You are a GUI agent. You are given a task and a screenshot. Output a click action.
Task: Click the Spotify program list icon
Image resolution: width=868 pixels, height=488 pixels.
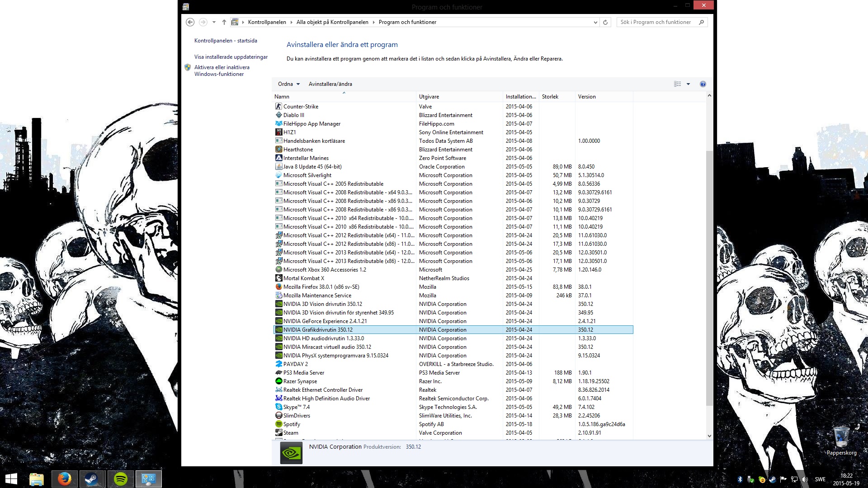click(x=278, y=424)
